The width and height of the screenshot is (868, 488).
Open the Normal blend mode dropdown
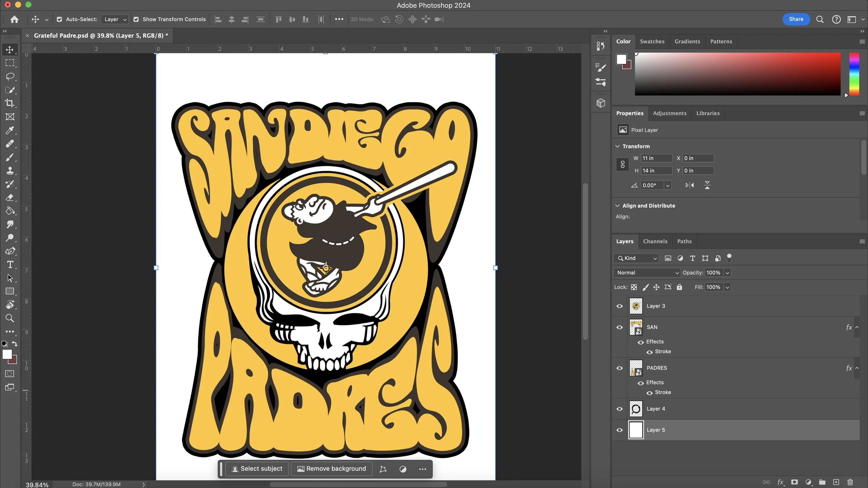[647, 273]
